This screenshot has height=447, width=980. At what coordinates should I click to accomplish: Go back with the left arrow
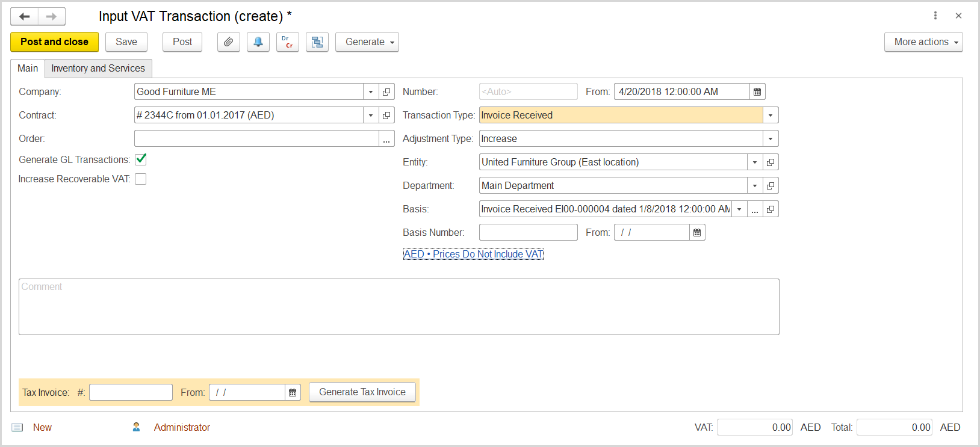click(25, 16)
